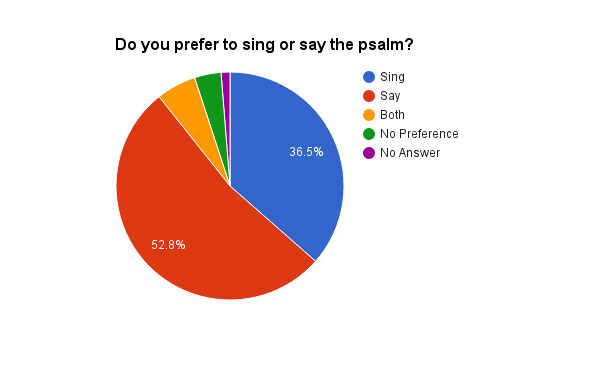Select the No Preference legend label
This screenshot has height=371, width=600.
(419, 134)
